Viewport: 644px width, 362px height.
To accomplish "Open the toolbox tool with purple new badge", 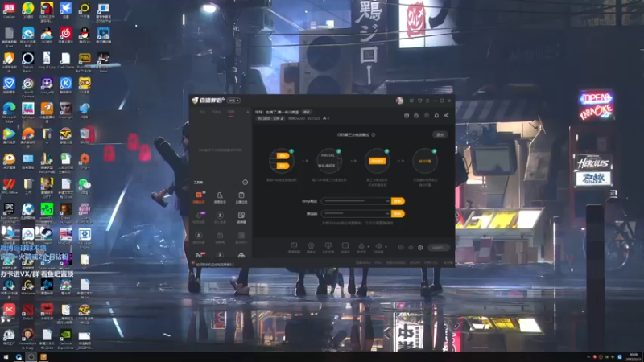I will (199, 217).
